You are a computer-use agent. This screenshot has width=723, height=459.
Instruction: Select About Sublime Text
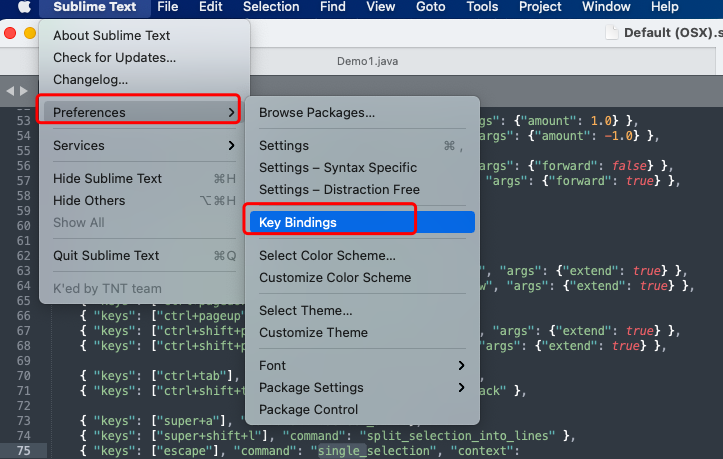pos(144,36)
